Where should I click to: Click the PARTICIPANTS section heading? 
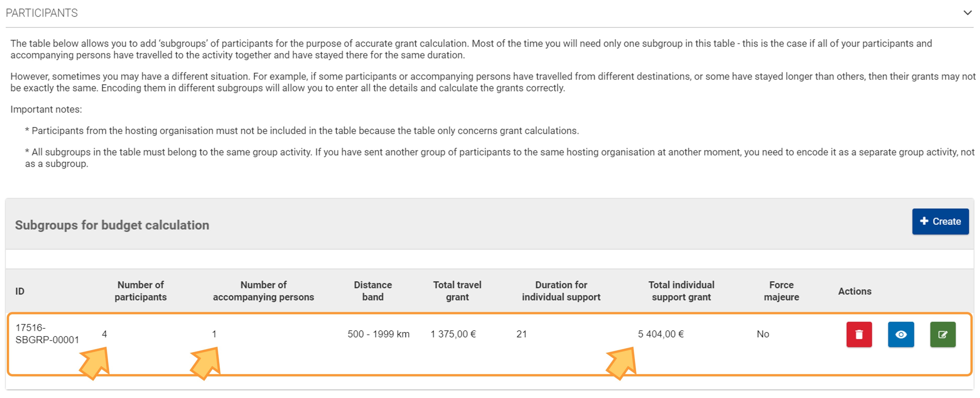tap(42, 13)
